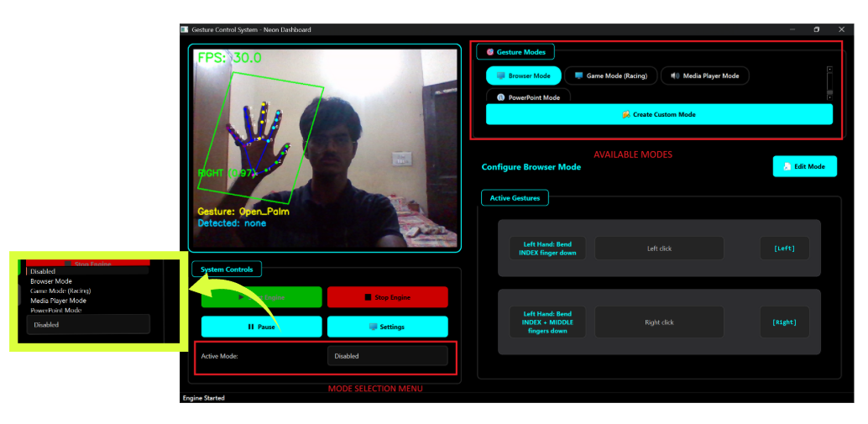
Task: Minimize the Gesture Control System window
Action: [792, 29]
